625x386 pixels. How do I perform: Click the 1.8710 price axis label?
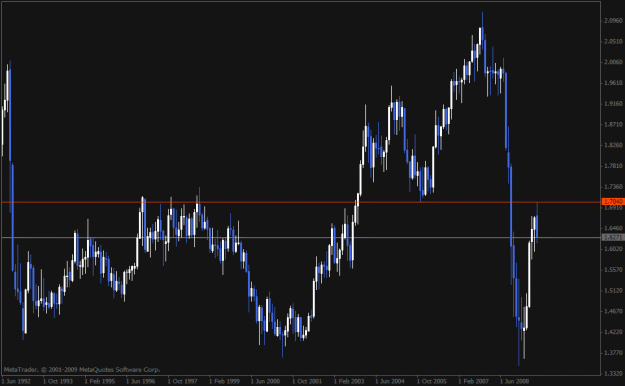tap(613, 124)
